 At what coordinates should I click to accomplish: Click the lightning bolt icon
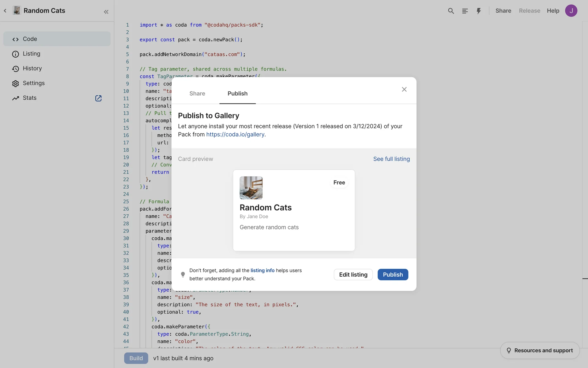(479, 11)
